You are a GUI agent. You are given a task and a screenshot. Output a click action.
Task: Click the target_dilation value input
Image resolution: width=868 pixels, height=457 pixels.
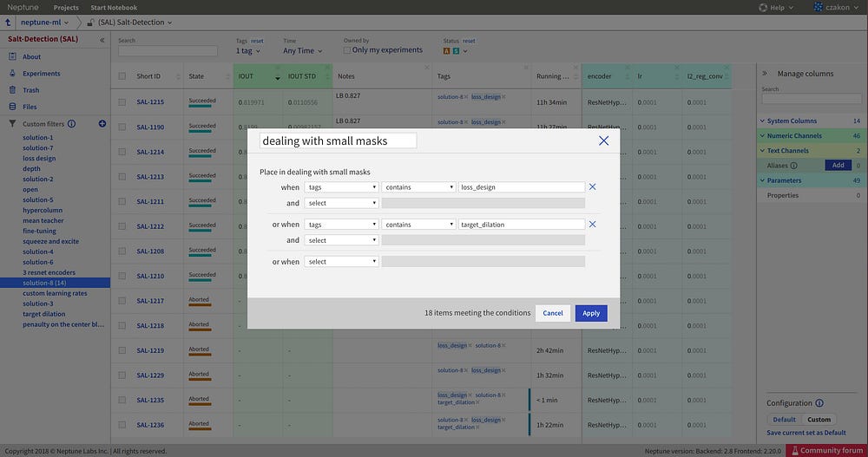pos(522,224)
